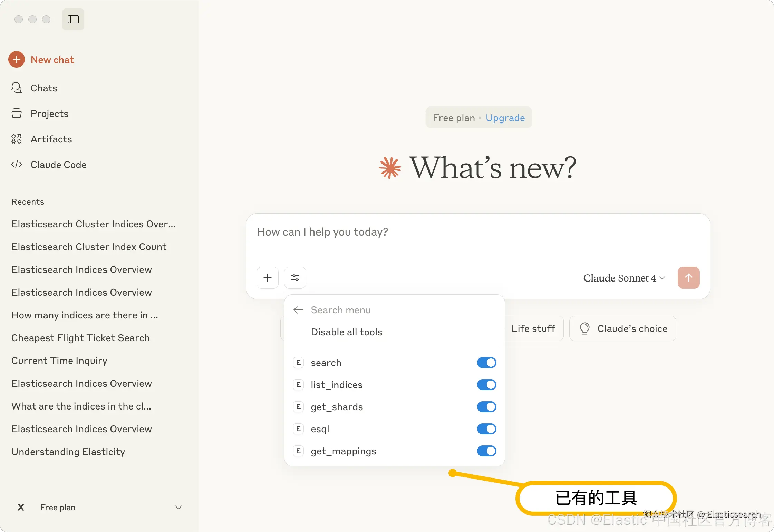774x532 pixels.
Task: Open the Claude Sonnet 4 model dropdown
Action: coord(624,278)
